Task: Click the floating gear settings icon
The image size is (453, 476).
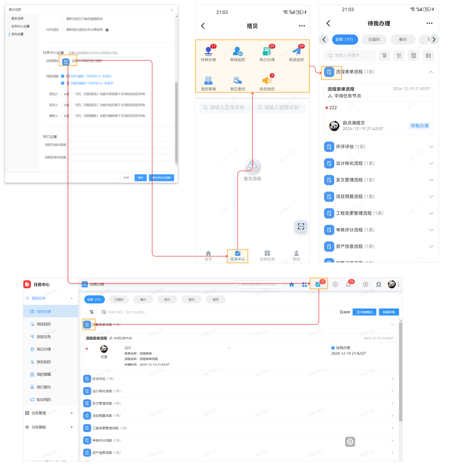Action: pos(350,441)
